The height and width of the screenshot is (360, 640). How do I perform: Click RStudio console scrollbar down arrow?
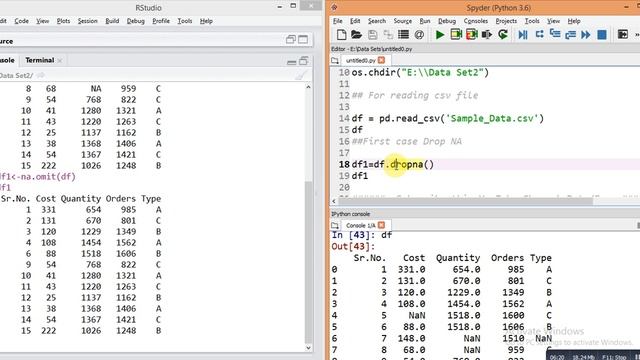tap(309, 348)
